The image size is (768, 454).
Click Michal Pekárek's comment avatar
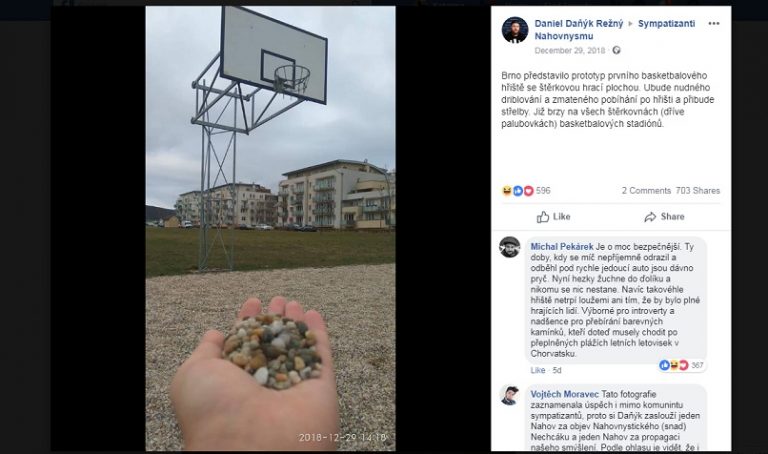[x=509, y=247]
